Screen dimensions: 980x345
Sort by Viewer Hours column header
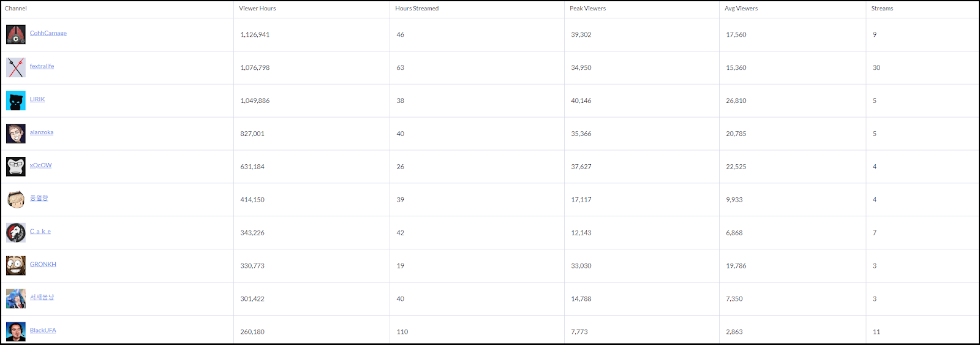point(257,9)
